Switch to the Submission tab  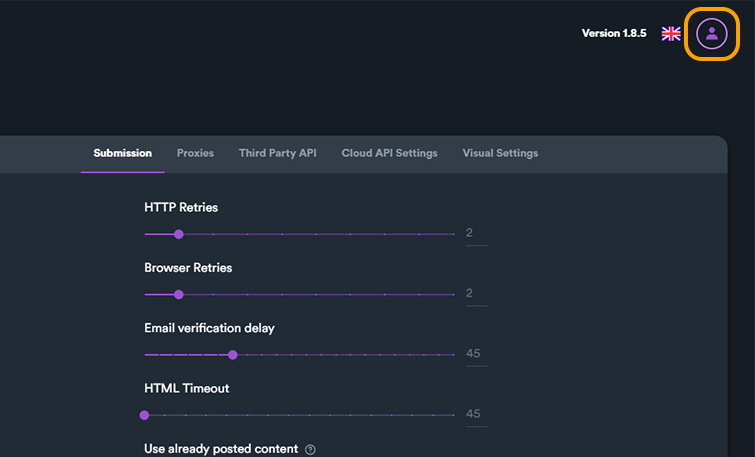point(122,153)
